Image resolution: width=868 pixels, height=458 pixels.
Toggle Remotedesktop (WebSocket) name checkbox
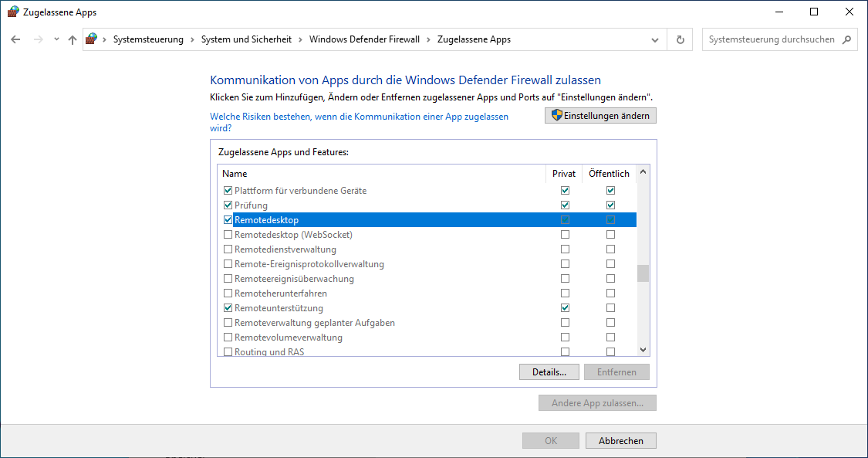click(x=228, y=235)
